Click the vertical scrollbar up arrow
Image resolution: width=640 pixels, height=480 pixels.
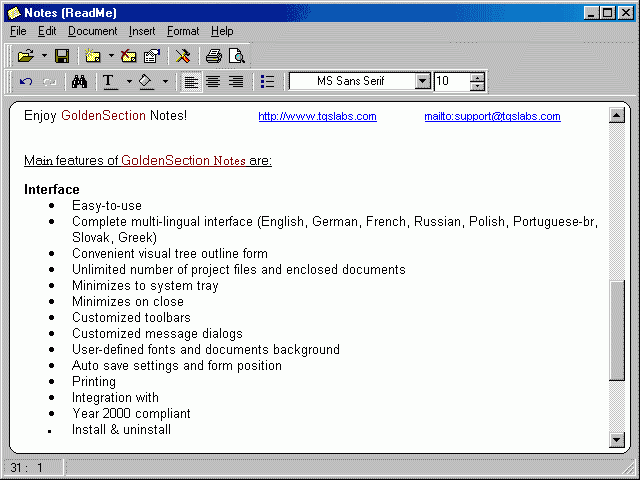[x=617, y=115]
